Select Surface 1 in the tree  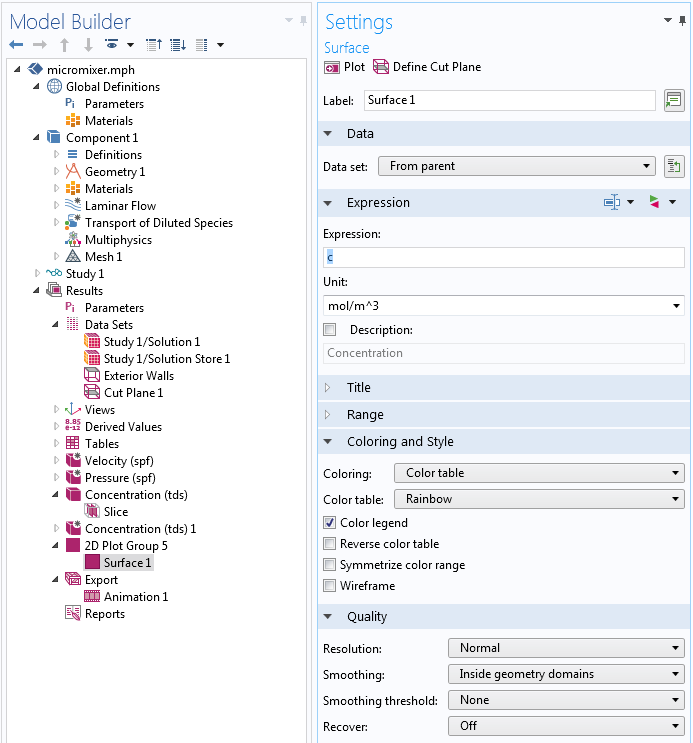127,562
